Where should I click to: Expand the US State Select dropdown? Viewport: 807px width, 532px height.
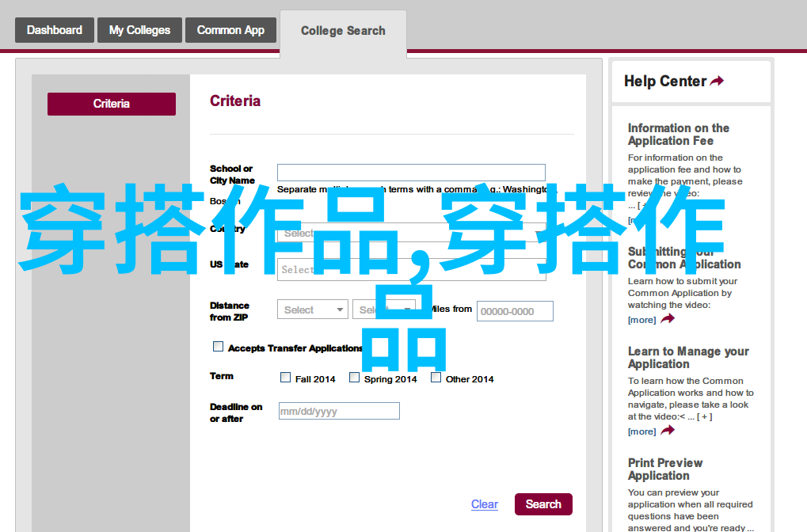412,269
